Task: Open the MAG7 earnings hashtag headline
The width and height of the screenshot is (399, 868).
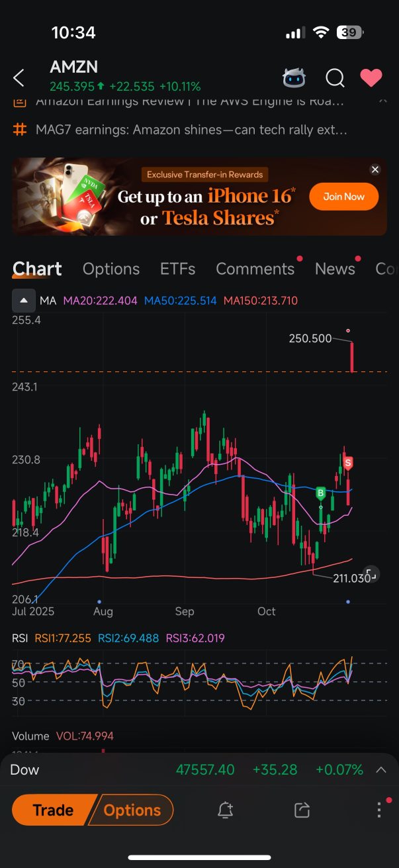Action: [192, 130]
